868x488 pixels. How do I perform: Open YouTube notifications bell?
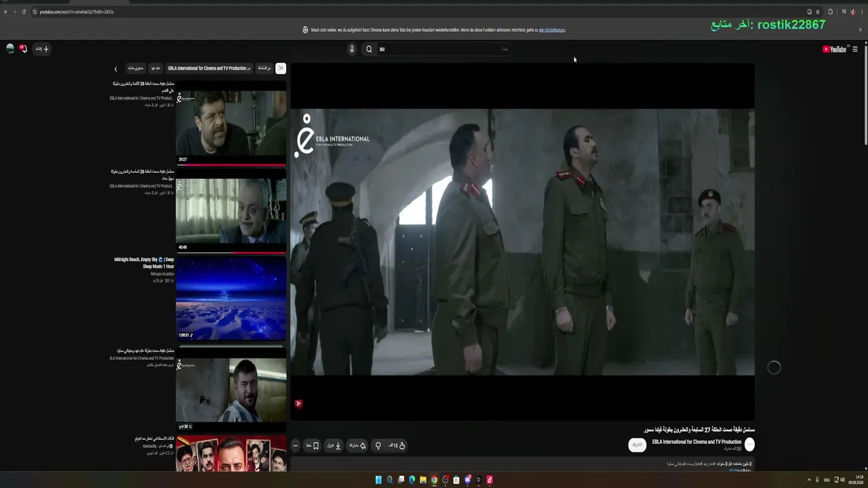point(23,49)
